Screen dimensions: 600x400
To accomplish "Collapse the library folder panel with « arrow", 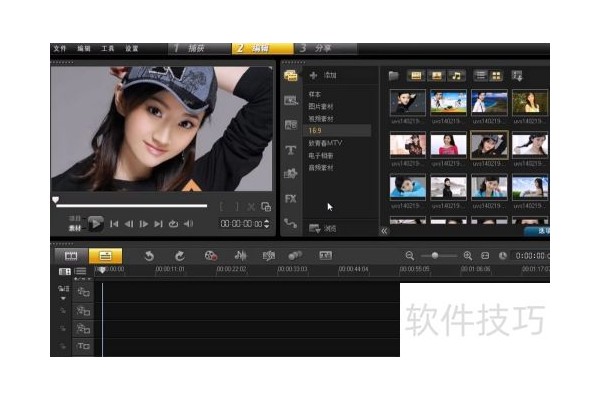I will [x=384, y=231].
